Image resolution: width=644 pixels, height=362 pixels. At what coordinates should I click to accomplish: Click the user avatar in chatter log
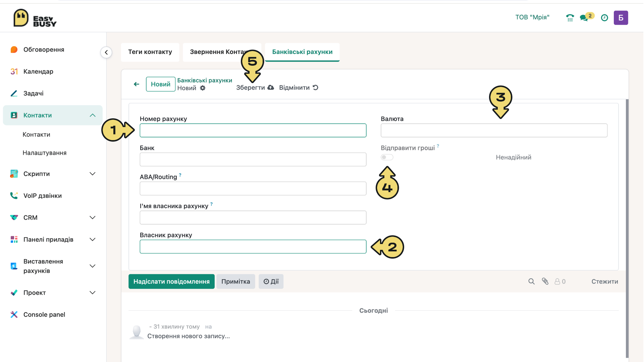137,332
